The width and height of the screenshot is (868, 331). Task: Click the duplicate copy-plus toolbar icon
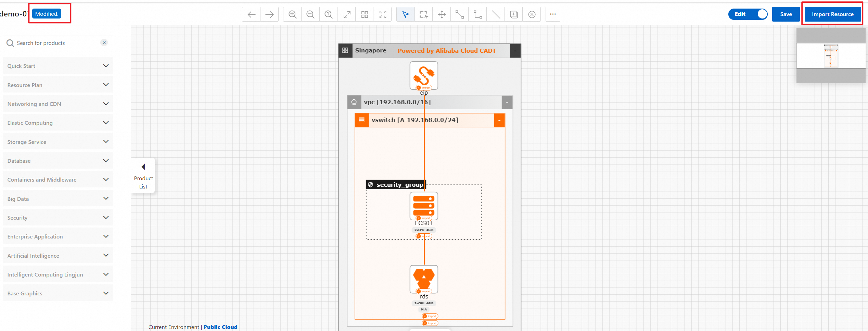[514, 14]
